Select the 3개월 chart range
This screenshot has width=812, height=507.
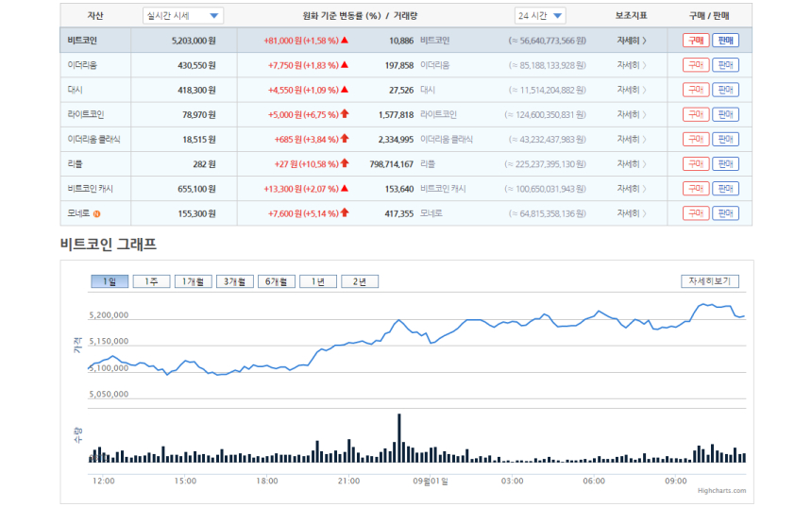tap(234, 281)
